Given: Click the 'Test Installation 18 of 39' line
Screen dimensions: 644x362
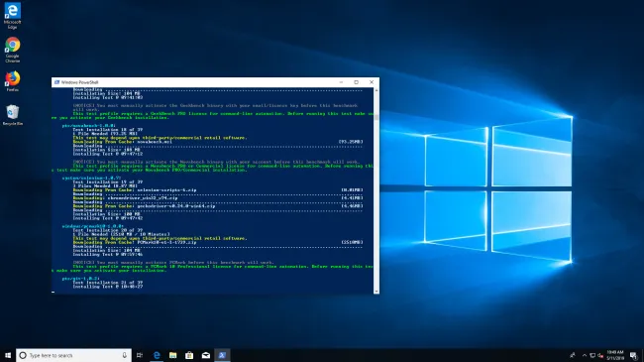Looking at the screenshot, I should point(108,130).
